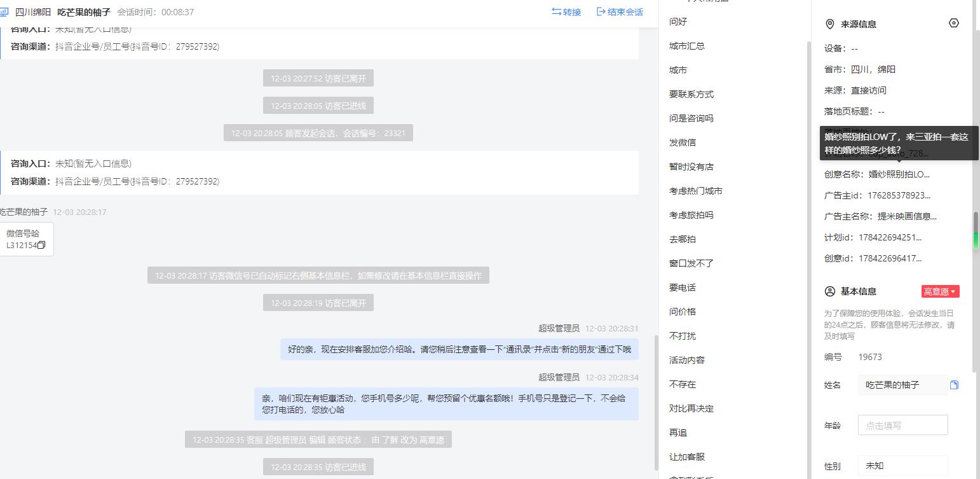The height and width of the screenshot is (479, 980).
Task: Click the message bubble 微信号哈 L312154
Action: click(x=25, y=239)
